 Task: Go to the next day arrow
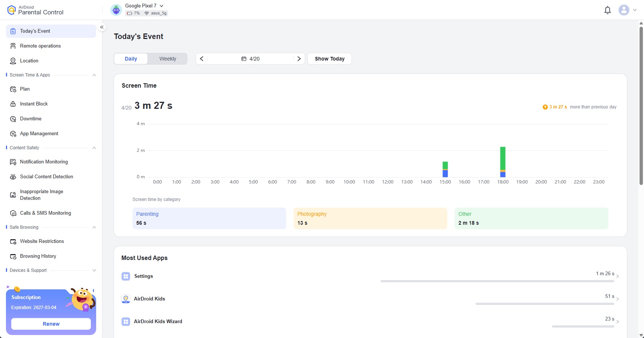pyautogui.click(x=299, y=59)
